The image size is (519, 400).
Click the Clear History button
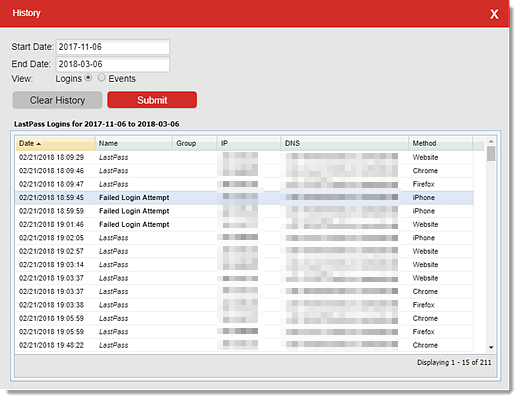57,100
